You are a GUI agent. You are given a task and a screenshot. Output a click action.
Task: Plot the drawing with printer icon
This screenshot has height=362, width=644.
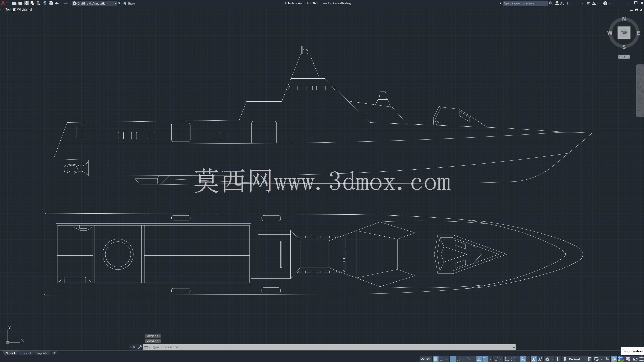[x=51, y=4]
